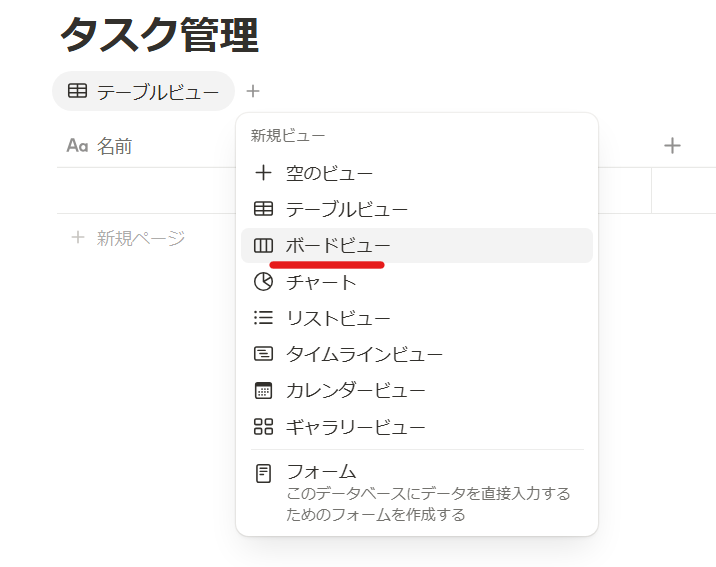Viewport: 716px width, 567px height.
Task: Click the form document icon
Action: [x=263, y=473]
